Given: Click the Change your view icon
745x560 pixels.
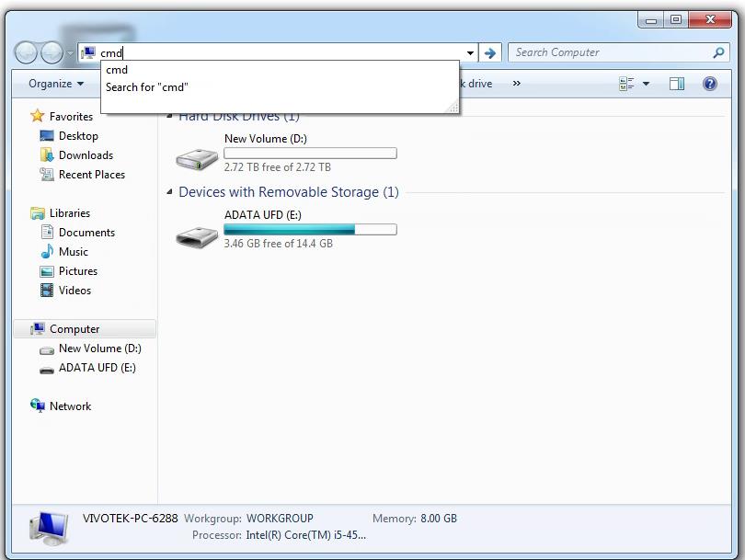Looking at the screenshot, I should [x=627, y=84].
